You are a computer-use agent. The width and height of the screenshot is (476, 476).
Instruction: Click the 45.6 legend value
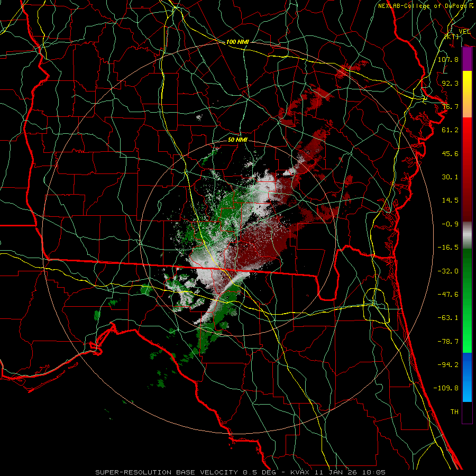[x=450, y=153]
